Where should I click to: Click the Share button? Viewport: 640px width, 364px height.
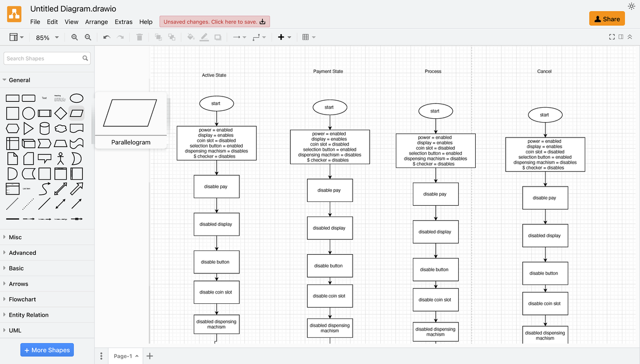point(607,18)
